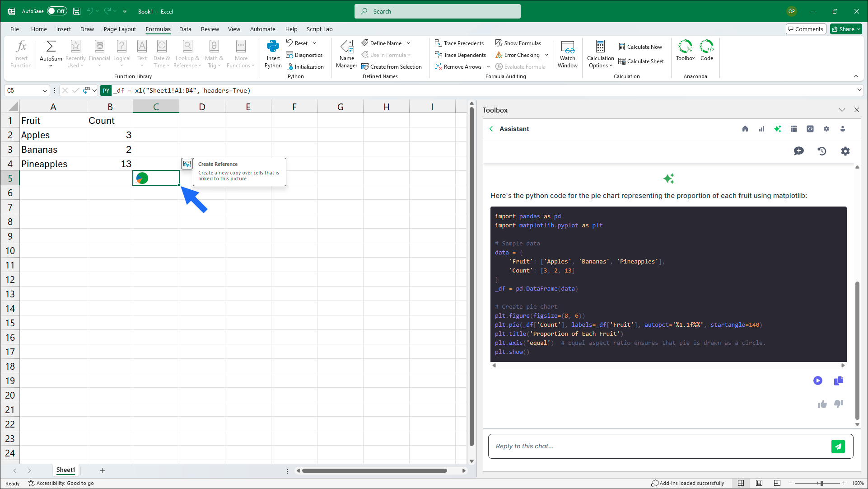Toggle the AutoSave switch

click(57, 11)
